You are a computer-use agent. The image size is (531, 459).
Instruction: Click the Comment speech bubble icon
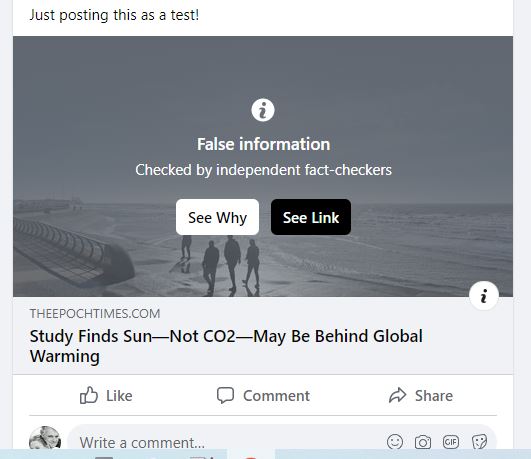coord(225,395)
